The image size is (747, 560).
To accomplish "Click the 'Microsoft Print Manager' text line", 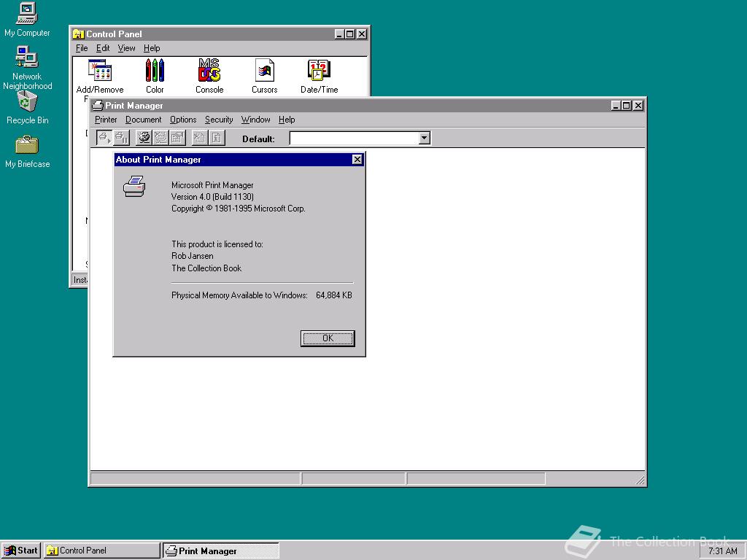I will pyautogui.click(x=212, y=184).
